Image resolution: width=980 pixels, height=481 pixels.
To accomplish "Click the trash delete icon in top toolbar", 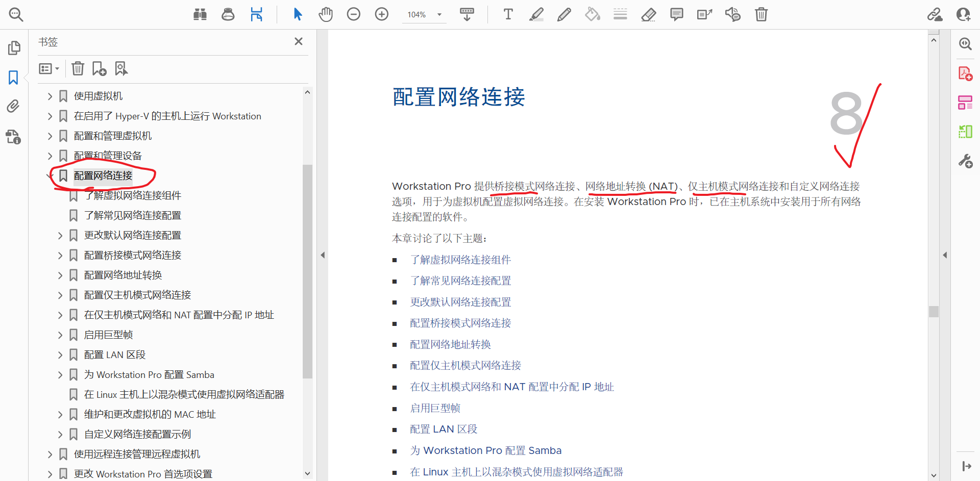I will 761,14.
